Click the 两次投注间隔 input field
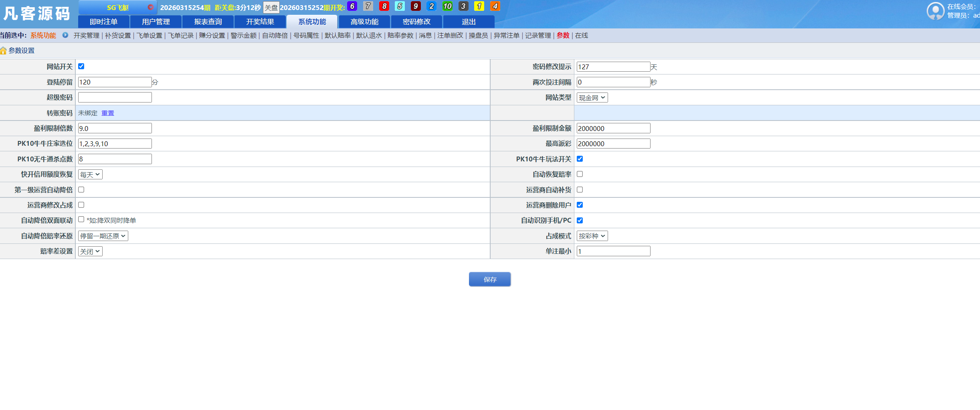Image resolution: width=980 pixels, height=410 pixels. pyautogui.click(x=613, y=82)
